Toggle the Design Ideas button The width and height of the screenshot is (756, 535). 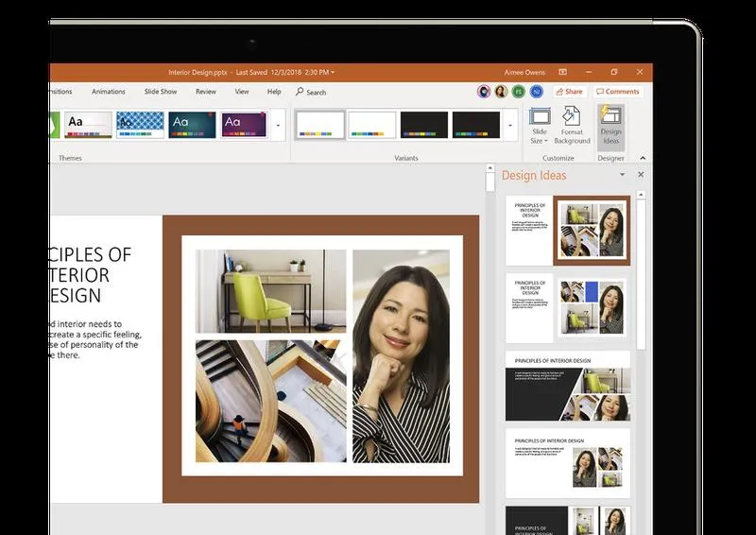610,126
